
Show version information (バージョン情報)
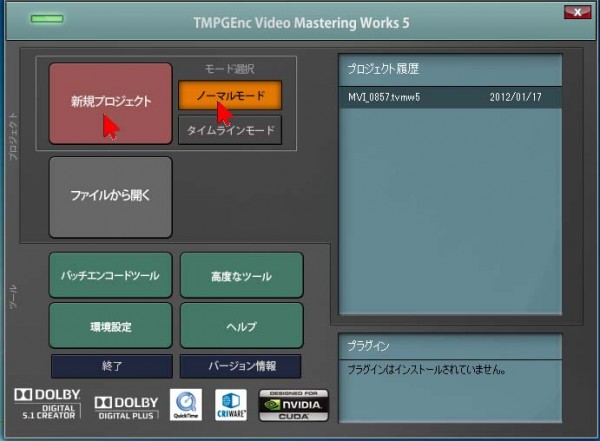tap(241, 366)
